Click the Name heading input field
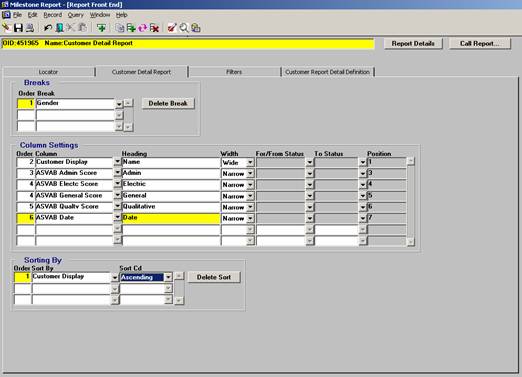Image resolution: width=522 pixels, height=377 pixels. pyautogui.click(x=171, y=162)
